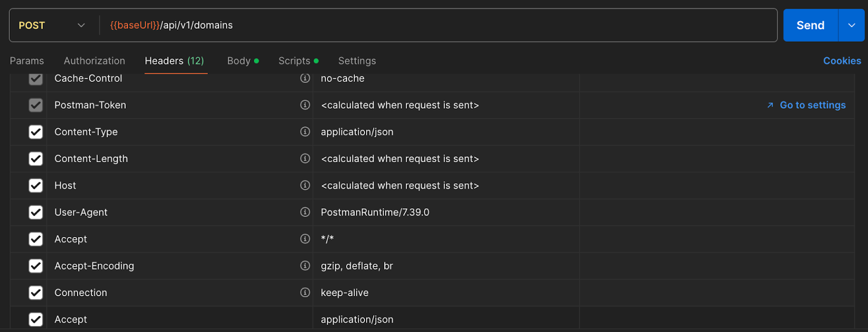Viewport: 868px width, 332px height.
Task: Follow the Go to settings link
Action: 812,105
